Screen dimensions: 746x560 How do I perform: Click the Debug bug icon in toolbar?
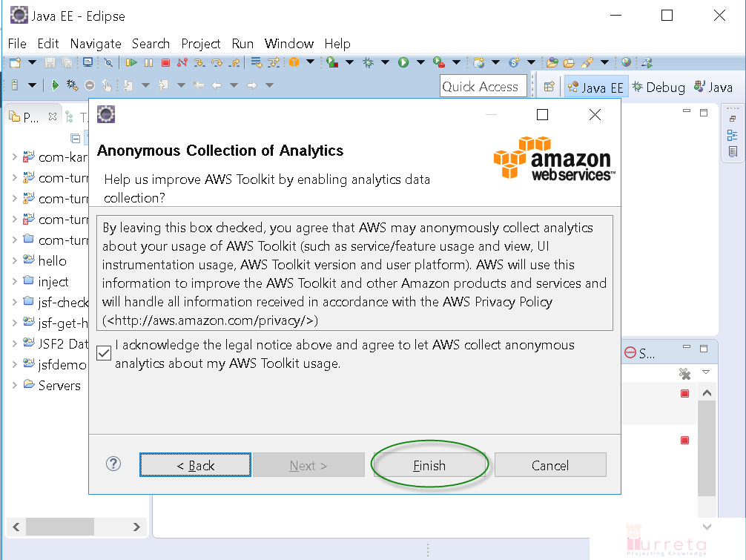369,62
